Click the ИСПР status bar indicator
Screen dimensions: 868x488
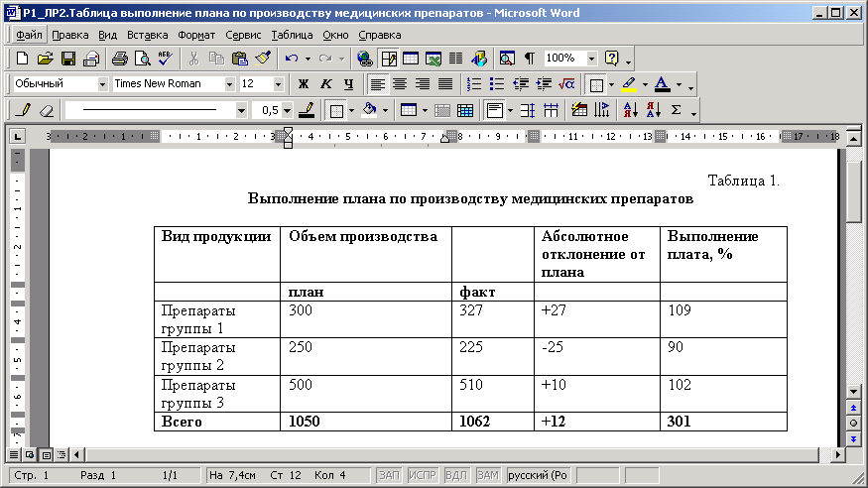point(423,475)
